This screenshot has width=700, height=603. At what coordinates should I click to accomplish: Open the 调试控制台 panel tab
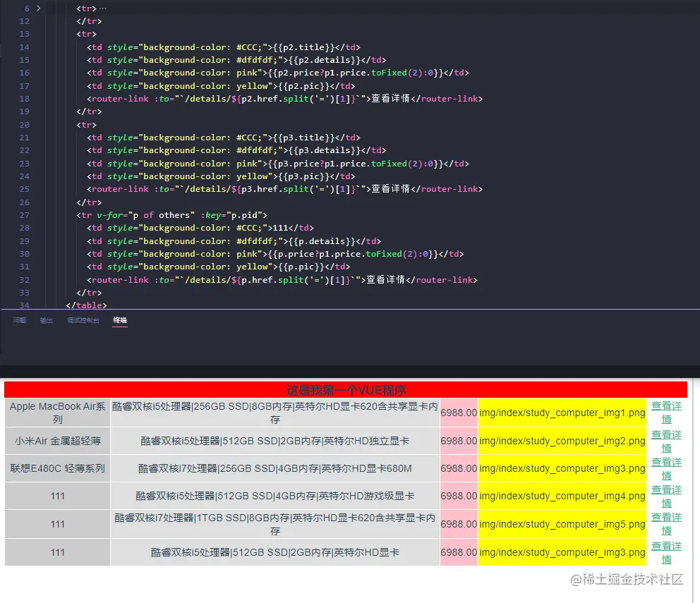coord(83,320)
